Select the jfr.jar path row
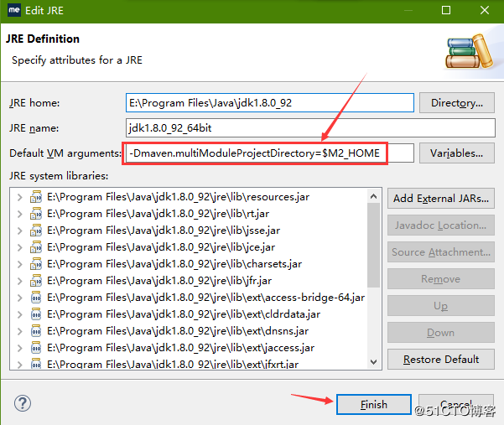The image size is (504, 425). point(159,281)
